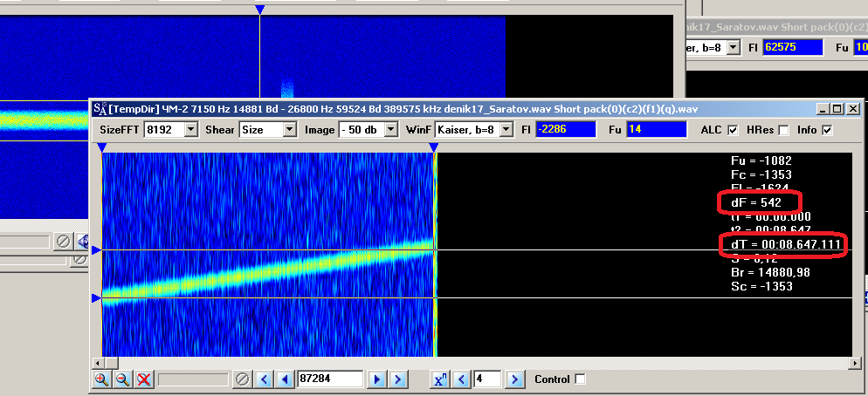Click the dF = 542 readout
Image resolution: width=868 pixels, height=396 pixels.
[x=756, y=203]
